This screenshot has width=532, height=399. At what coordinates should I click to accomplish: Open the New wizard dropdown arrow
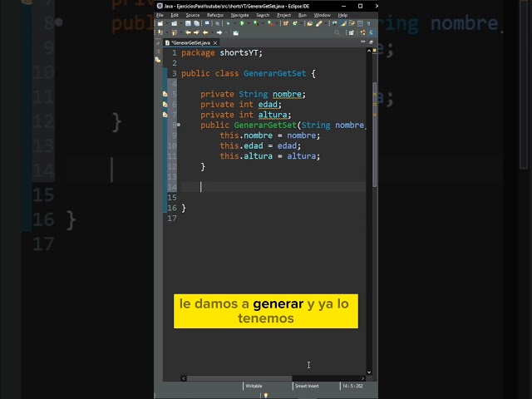click(167, 23)
